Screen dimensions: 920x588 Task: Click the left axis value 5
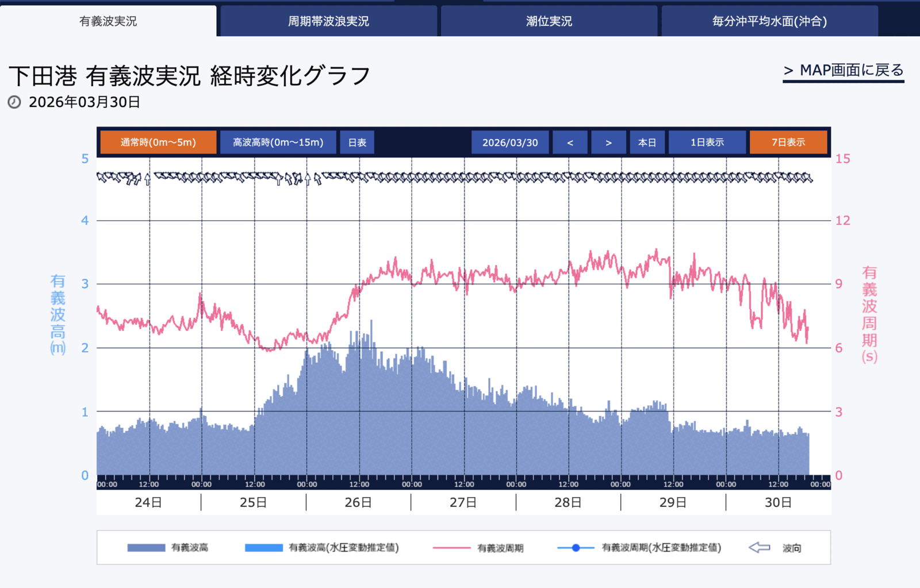coord(85,159)
